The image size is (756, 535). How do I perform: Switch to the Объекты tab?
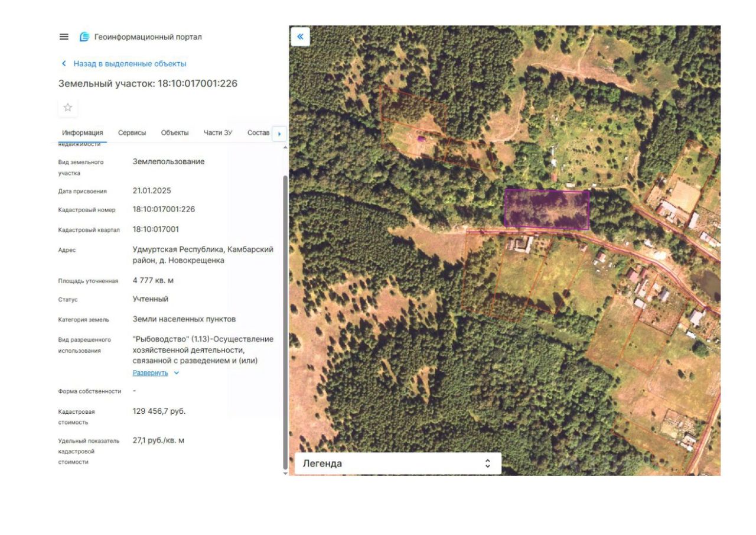[x=175, y=132]
